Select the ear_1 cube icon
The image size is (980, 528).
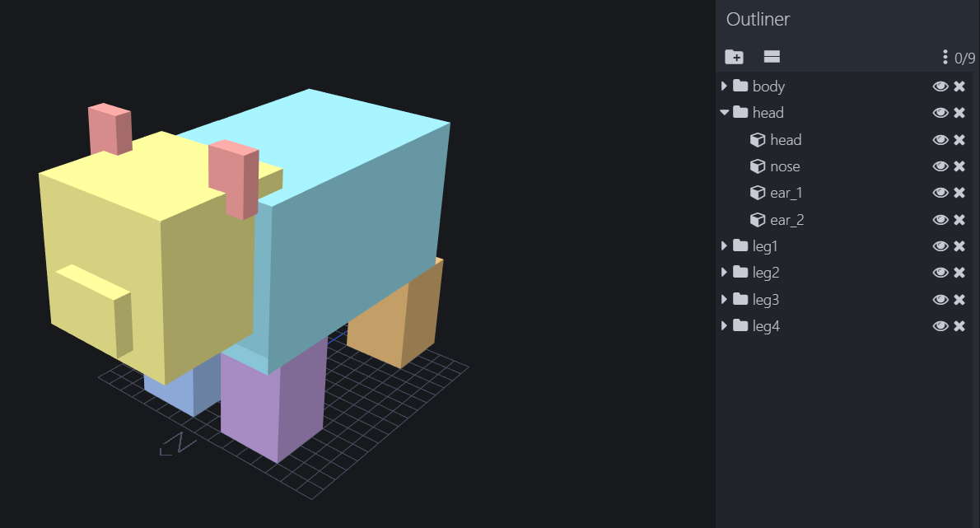click(x=758, y=193)
